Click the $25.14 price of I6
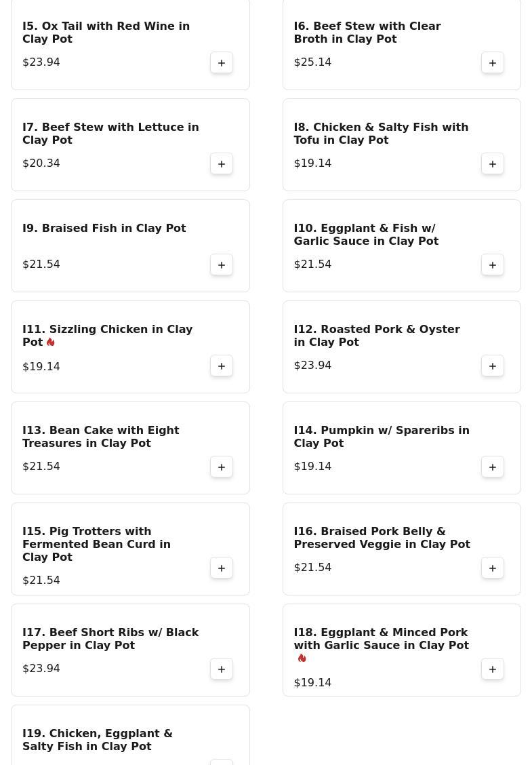This screenshot has width=532, height=765. (x=312, y=62)
